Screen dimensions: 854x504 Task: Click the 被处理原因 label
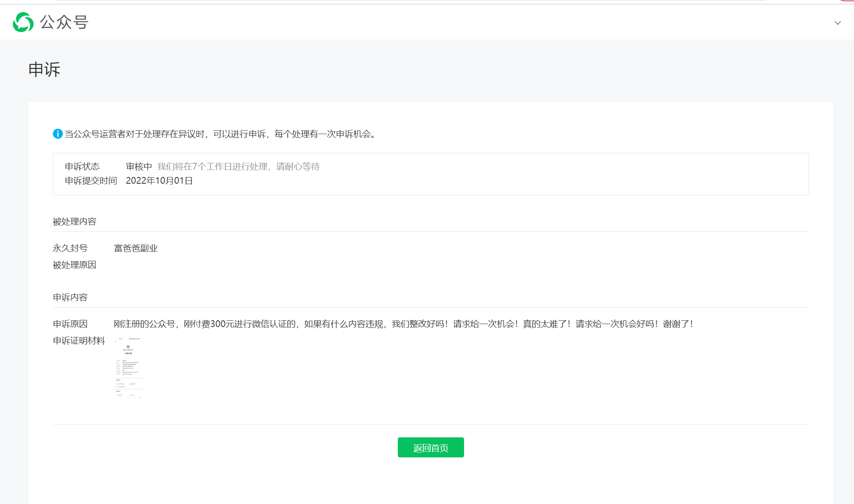(74, 265)
